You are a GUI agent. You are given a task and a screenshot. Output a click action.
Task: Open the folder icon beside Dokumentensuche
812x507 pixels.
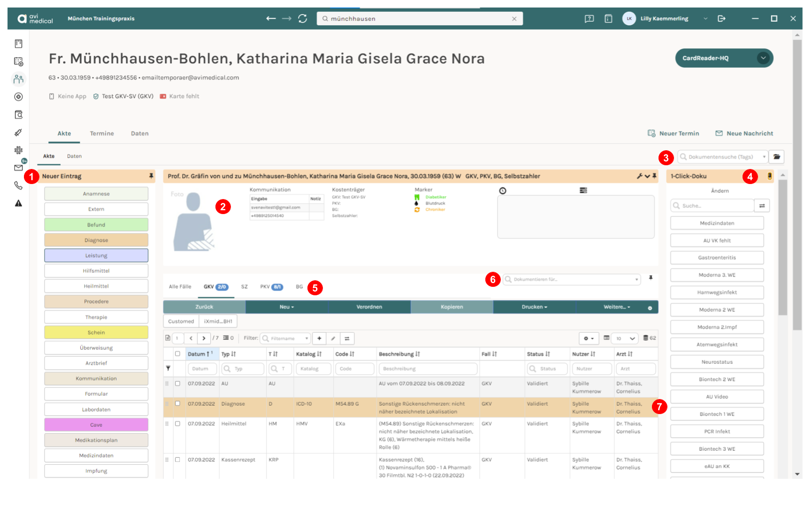click(777, 157)
